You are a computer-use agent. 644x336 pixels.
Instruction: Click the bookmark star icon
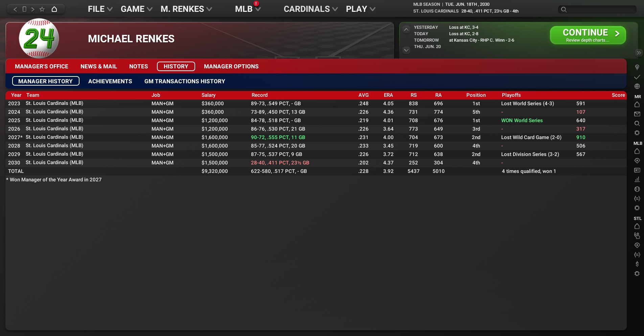[x=42, y=9]
